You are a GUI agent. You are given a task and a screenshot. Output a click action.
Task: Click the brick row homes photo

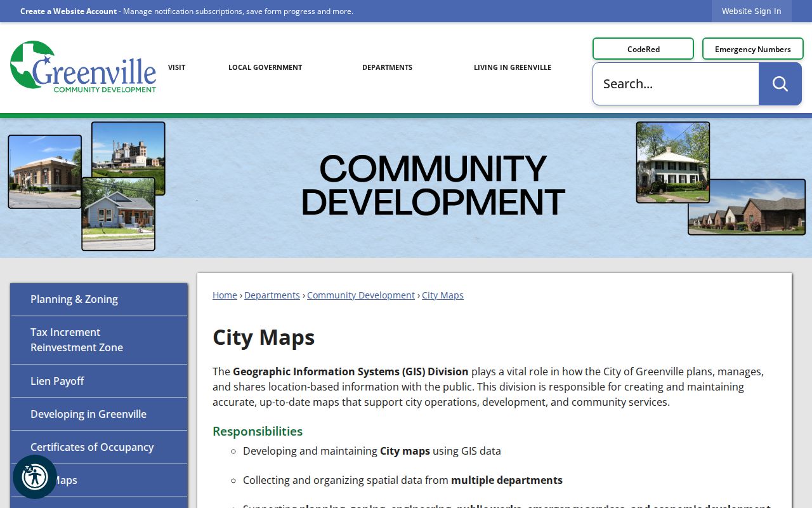[747, 207]
